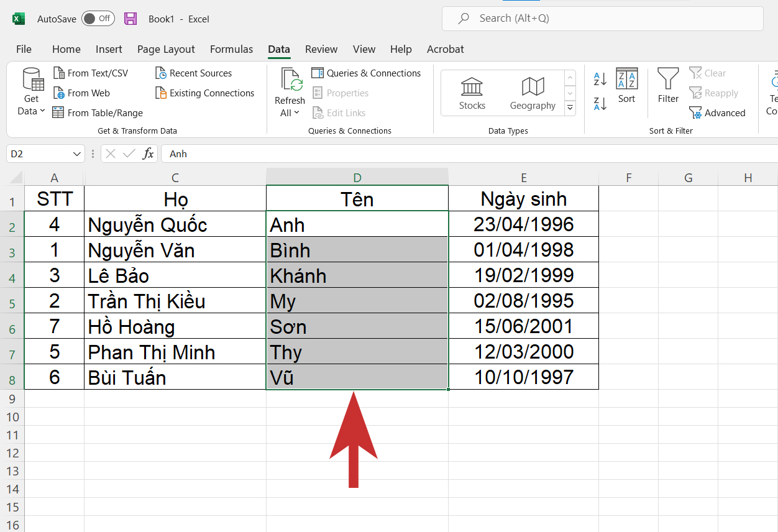Open the View tab
Screen dimensions: 778x532
coord(364,49)
